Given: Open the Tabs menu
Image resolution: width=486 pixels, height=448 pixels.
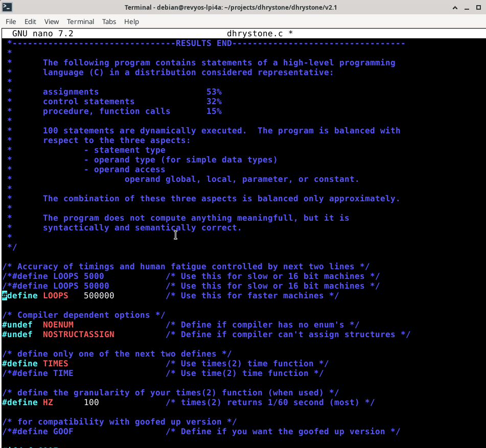Looking at the screenshot, I should 109,21.
